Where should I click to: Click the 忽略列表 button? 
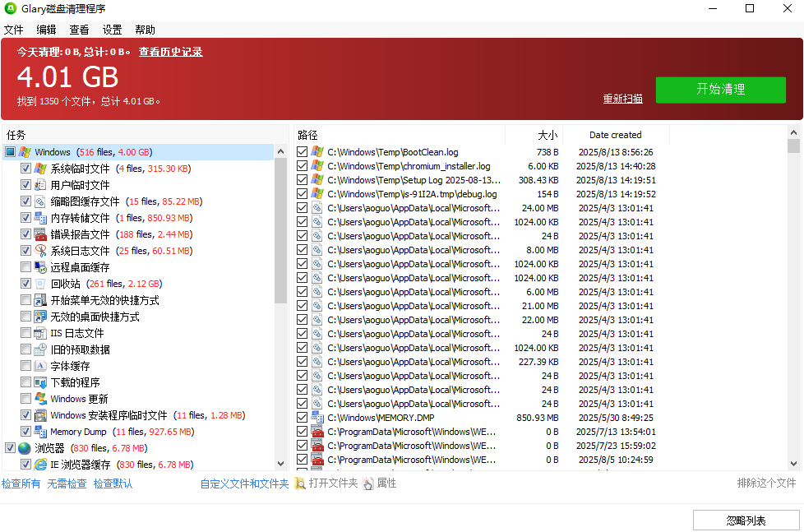pyautogui.click(x=746, y=520)
